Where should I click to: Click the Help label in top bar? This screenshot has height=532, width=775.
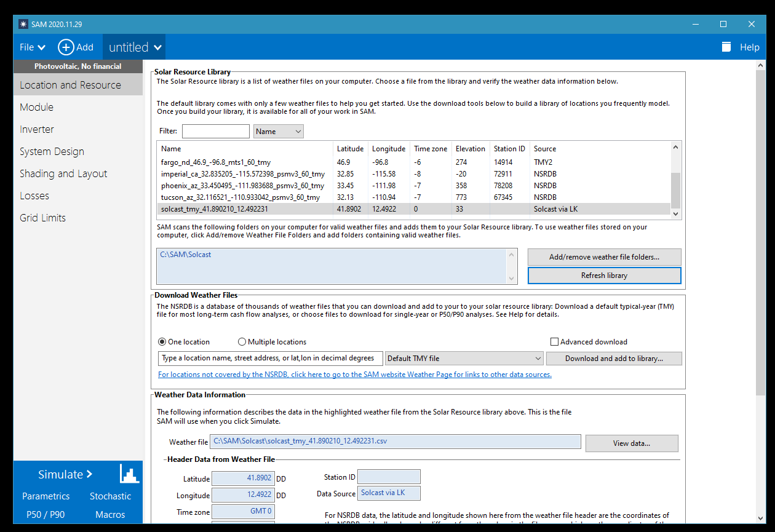tap(750, 47)
